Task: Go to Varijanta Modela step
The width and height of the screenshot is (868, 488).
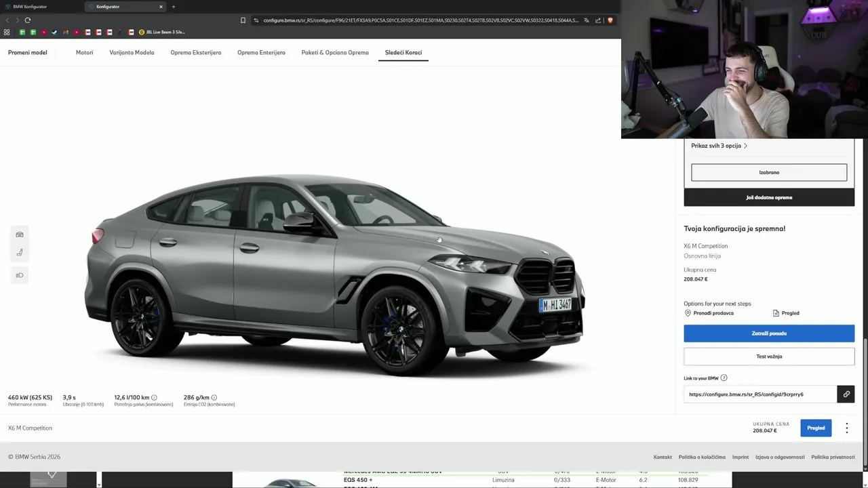Action: (132, 52)
